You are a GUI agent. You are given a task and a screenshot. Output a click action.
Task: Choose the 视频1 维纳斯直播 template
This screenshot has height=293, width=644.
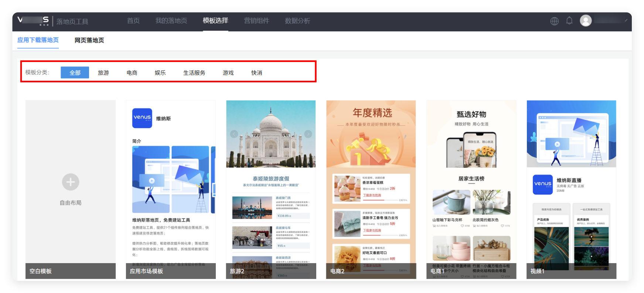pos(572,189)
